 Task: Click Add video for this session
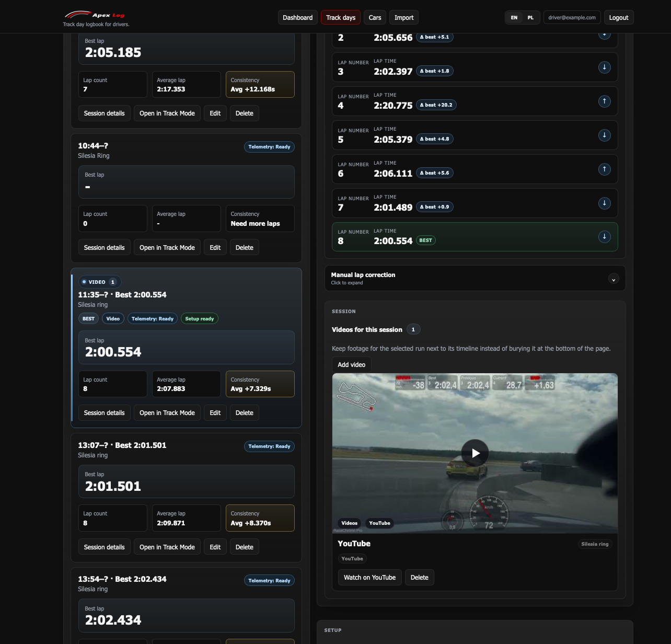[x=351, y=364]
